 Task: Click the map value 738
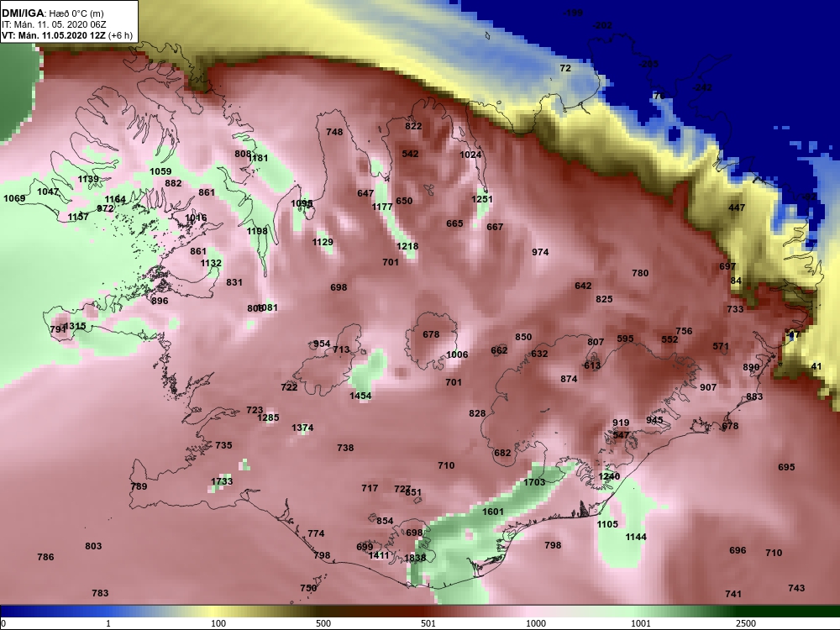point(345,448)
